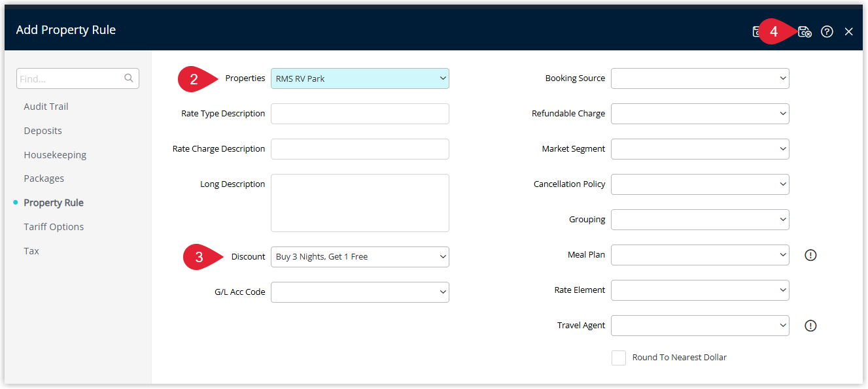Close the Add Property Rule dialog
Screen dimensions: 868x389
tap(849, 31)
